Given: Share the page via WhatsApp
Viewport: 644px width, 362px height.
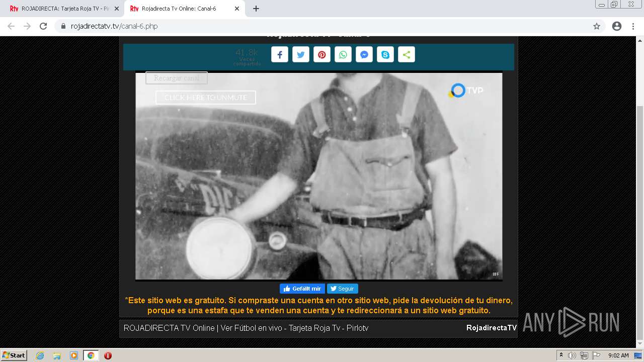Looking at the screenshot, I should [343, 55].
